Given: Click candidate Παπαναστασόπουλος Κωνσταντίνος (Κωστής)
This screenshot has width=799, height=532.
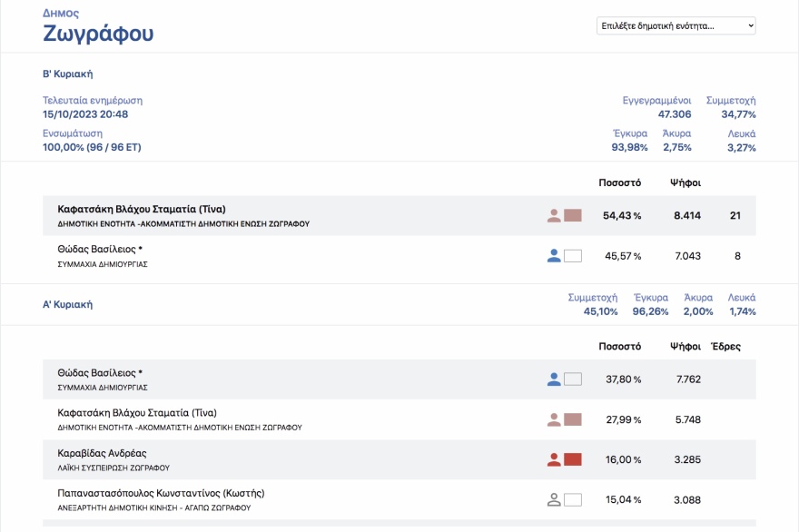Looking at the screenshot, I should [161, 493].
